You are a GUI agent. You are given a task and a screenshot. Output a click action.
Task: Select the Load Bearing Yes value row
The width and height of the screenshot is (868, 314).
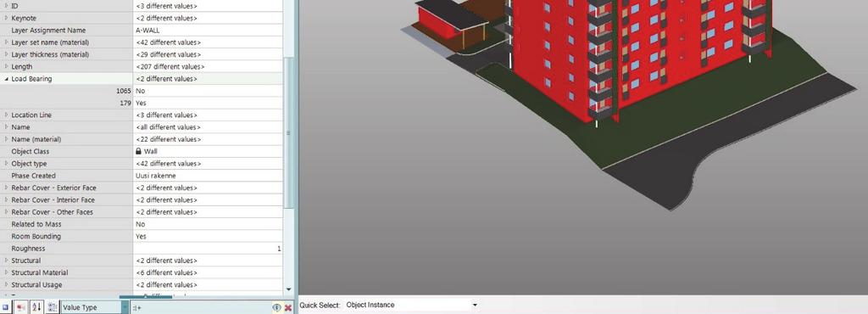tap(142, 103)
